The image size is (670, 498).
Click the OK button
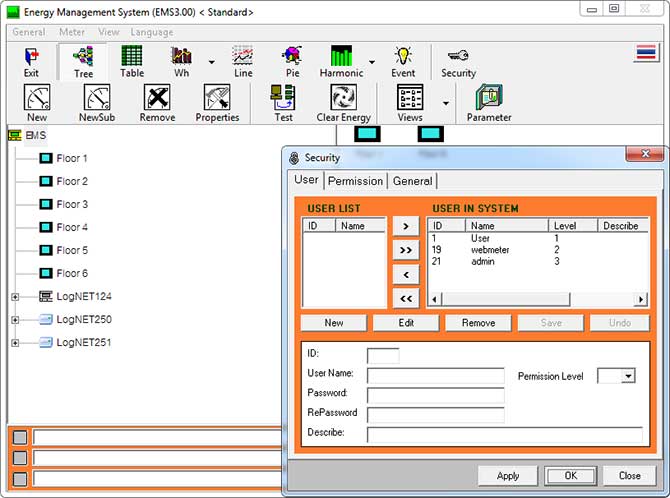[x=570, y=476]
